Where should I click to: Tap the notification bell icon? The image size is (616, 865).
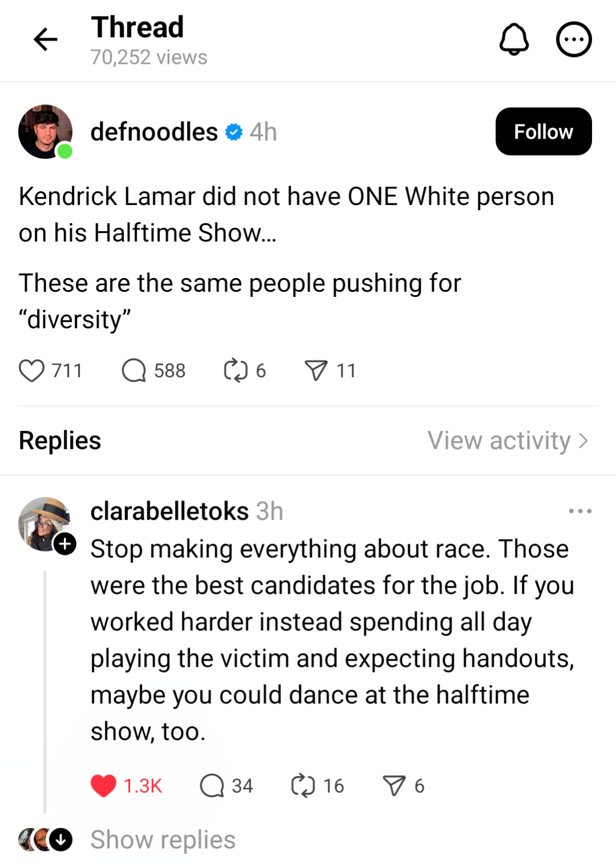[x=514, y=39]
